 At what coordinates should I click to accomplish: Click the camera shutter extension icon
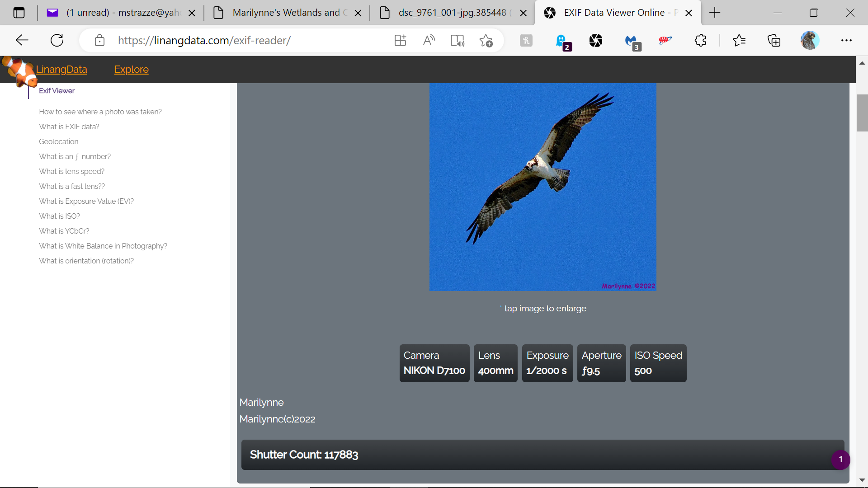596,41
